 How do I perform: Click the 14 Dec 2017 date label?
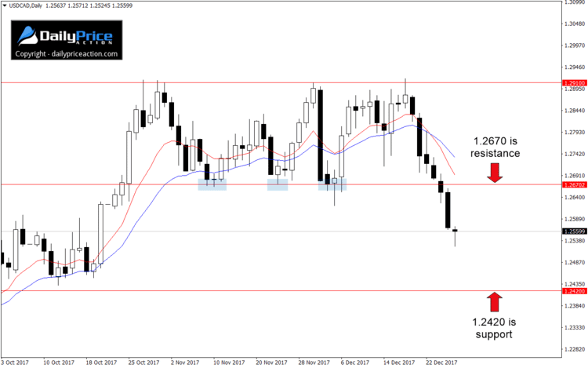click(x=399, y=363)
